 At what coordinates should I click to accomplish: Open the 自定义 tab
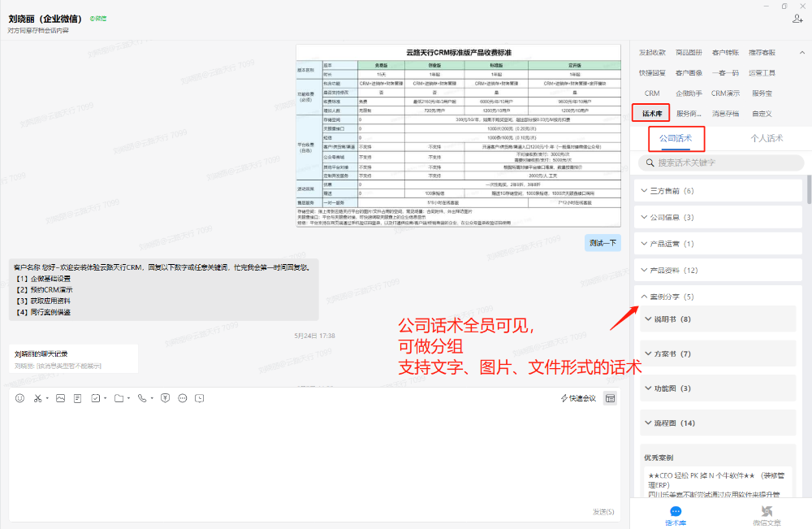tap(762, 114)
